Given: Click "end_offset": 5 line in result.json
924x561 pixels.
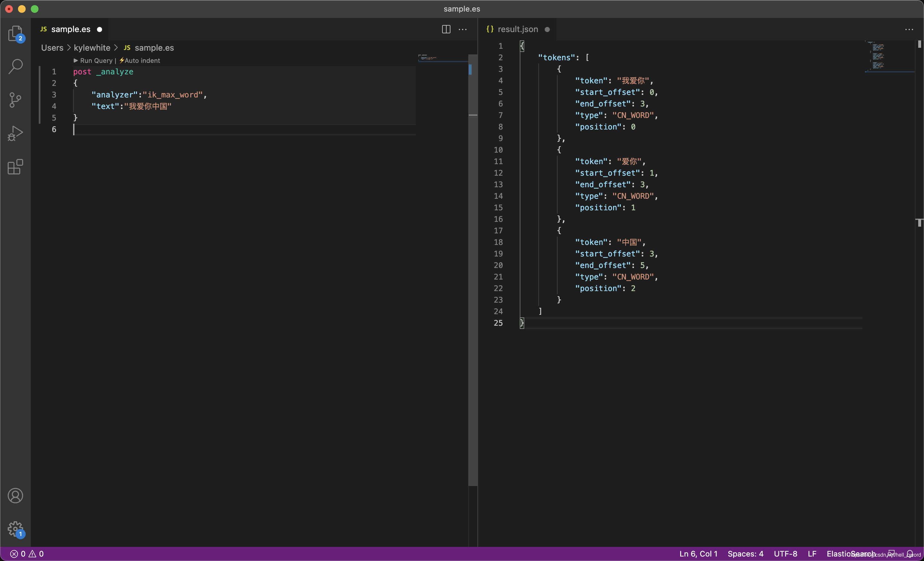Looking at the screenshot, I should coord(612,265).
